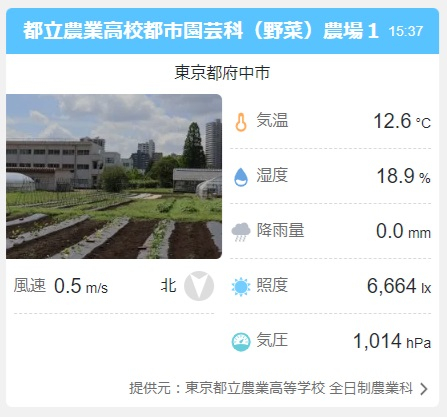Viewport: 447px width, 417px height.
Task: Open the farm field photo thumbnail
Action: [x=114, y=176]
